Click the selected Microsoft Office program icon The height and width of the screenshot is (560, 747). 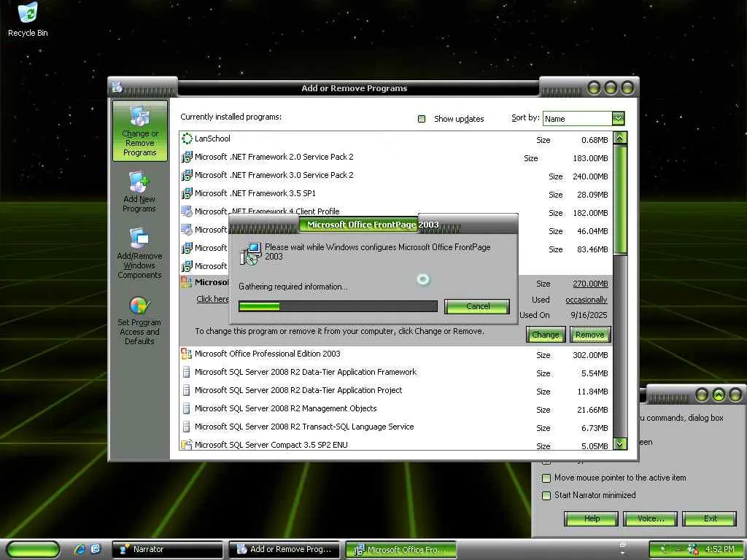[x=186, y=282]
